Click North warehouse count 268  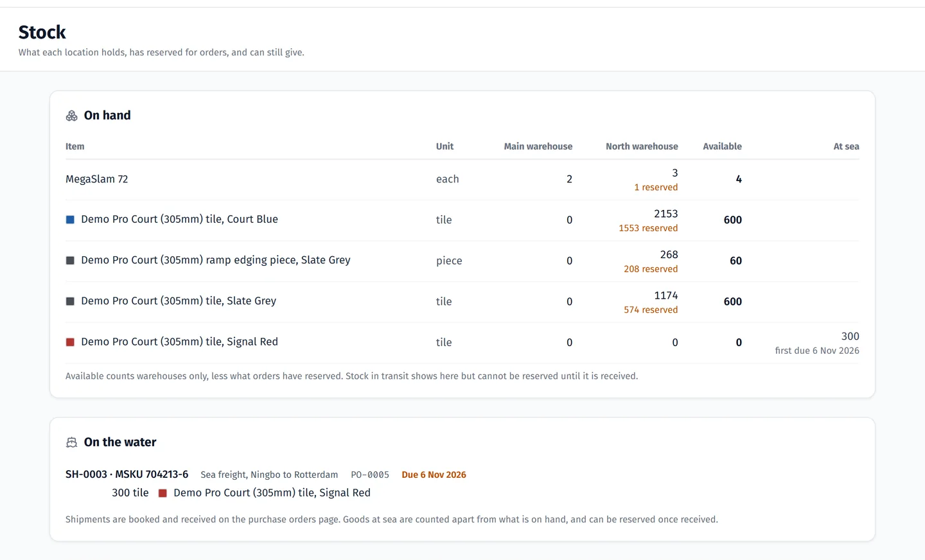coord(669,255)
